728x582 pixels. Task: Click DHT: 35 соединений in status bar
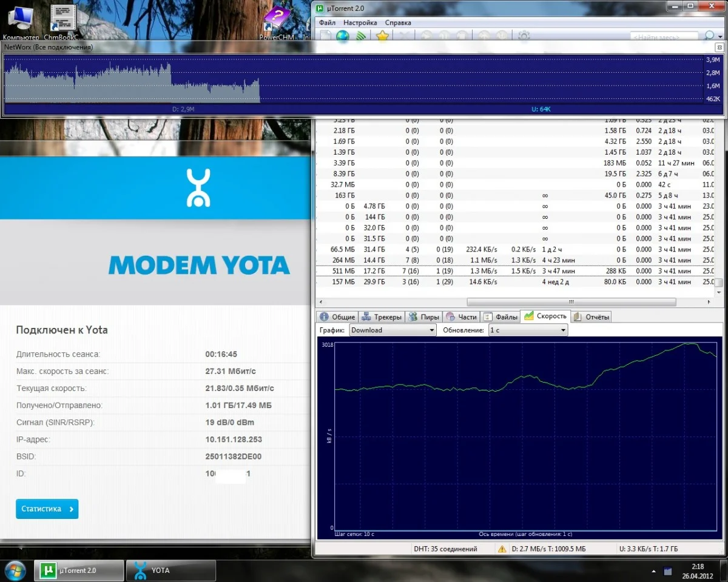pos(445,549)
